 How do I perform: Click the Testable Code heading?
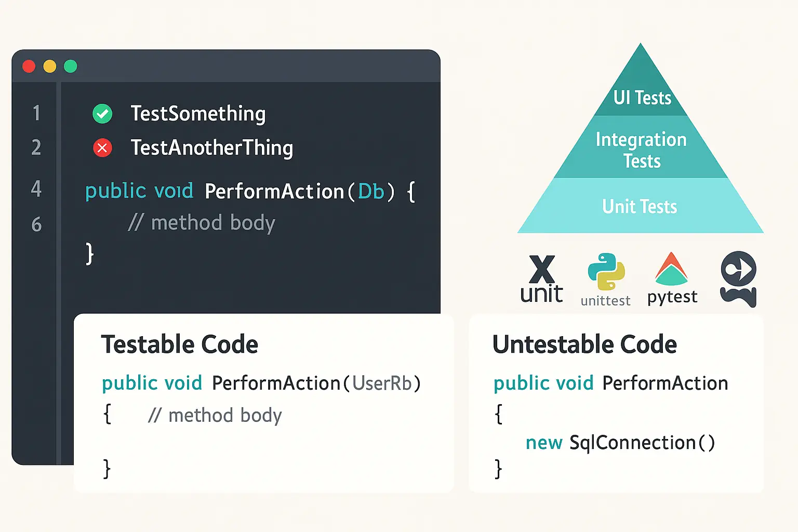(179, 344)
